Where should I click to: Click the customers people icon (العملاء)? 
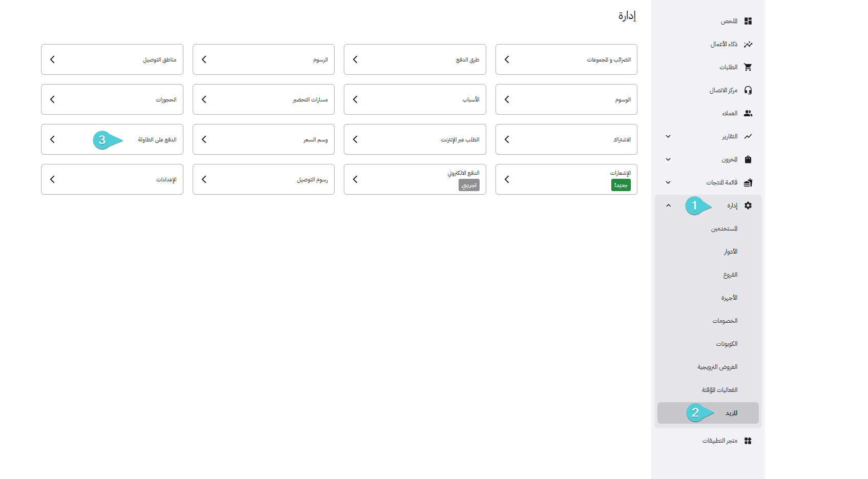[x=748, y=113]
